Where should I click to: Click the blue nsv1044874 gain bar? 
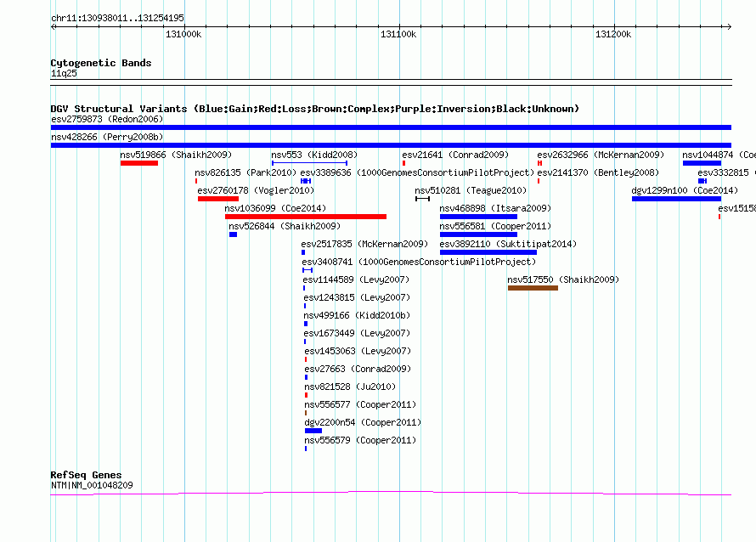(x=702, y=163)
